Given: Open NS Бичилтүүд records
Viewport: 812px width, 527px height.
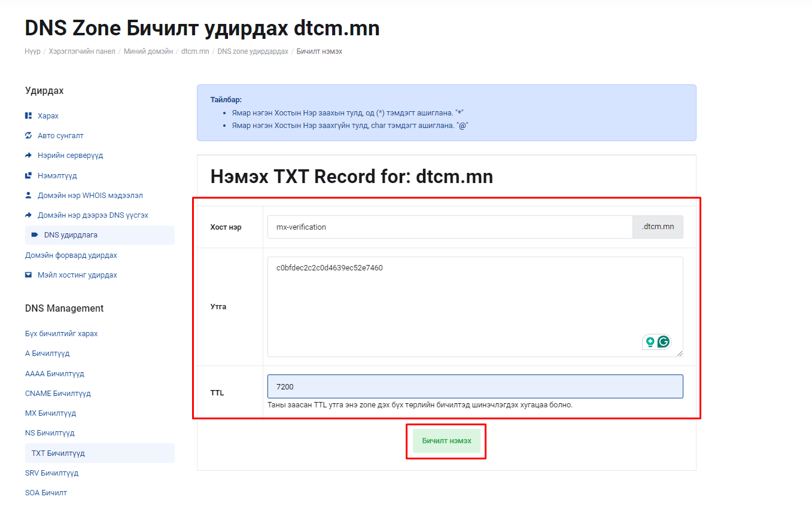Looking at the screenshot, I should click(50, 432).
